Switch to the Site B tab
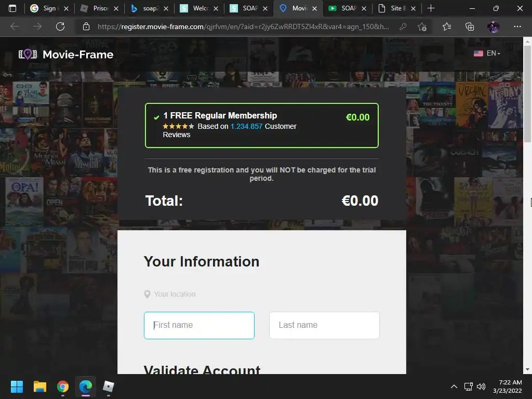532x399 pixels. point(397,8)
